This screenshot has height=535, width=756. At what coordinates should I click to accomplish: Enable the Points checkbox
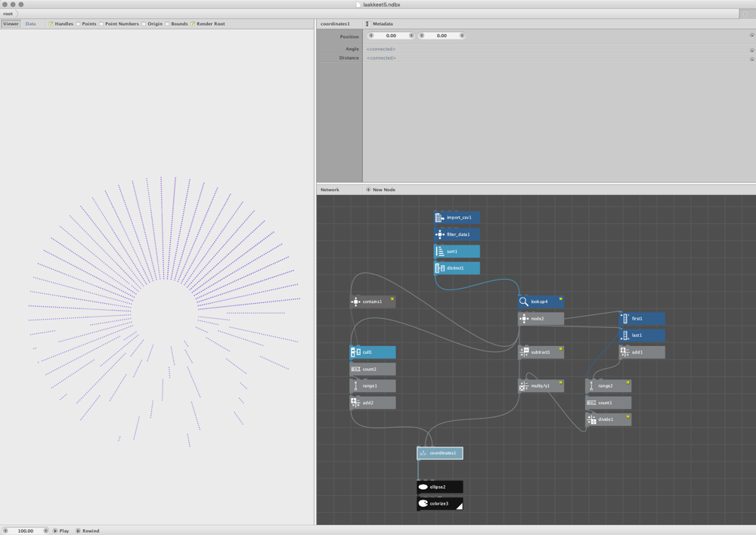(78, 23)
